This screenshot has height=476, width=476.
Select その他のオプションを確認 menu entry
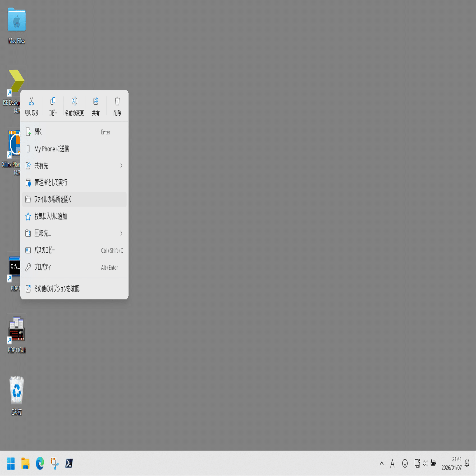point(74,289)
